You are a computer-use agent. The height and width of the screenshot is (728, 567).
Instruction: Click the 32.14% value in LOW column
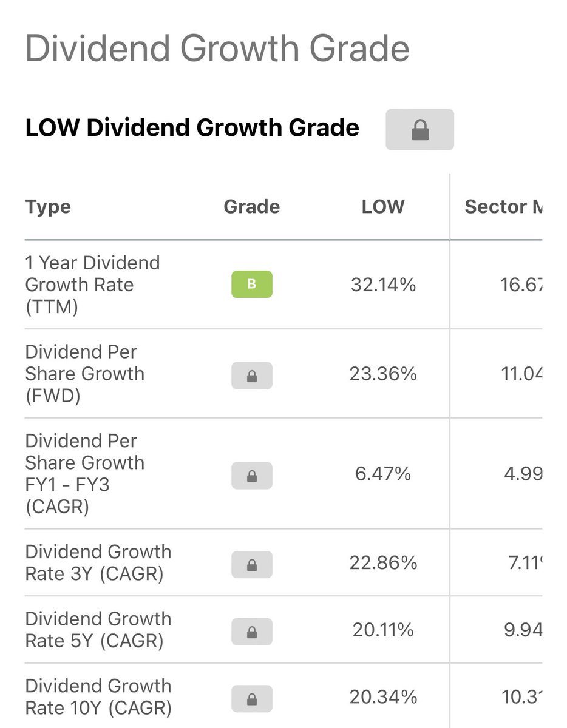(x=383, y=285)
